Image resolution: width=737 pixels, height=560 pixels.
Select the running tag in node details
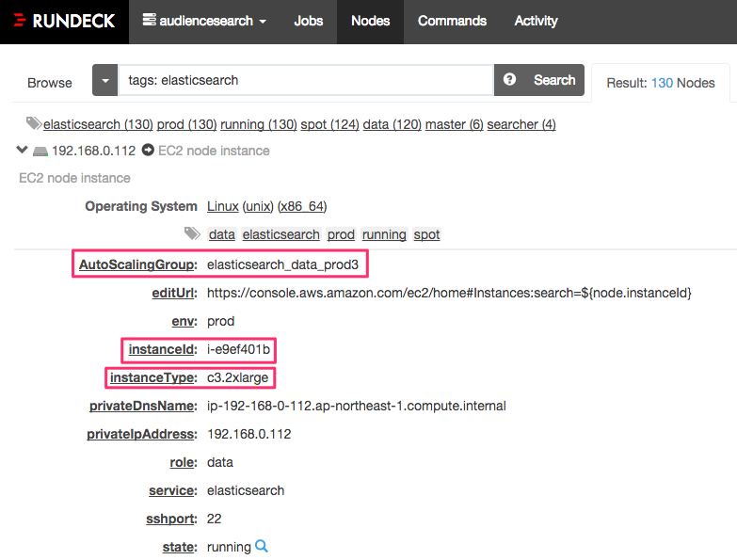[x=384, y=234]
